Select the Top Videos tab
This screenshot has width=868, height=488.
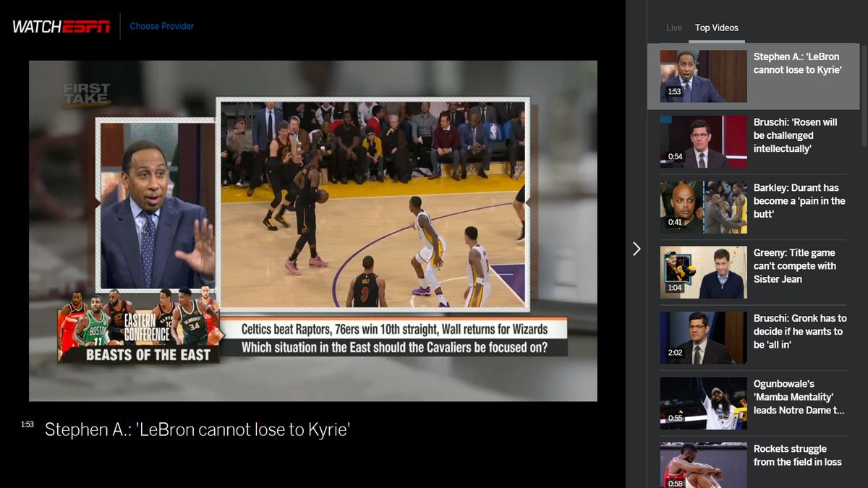(717, 27)
